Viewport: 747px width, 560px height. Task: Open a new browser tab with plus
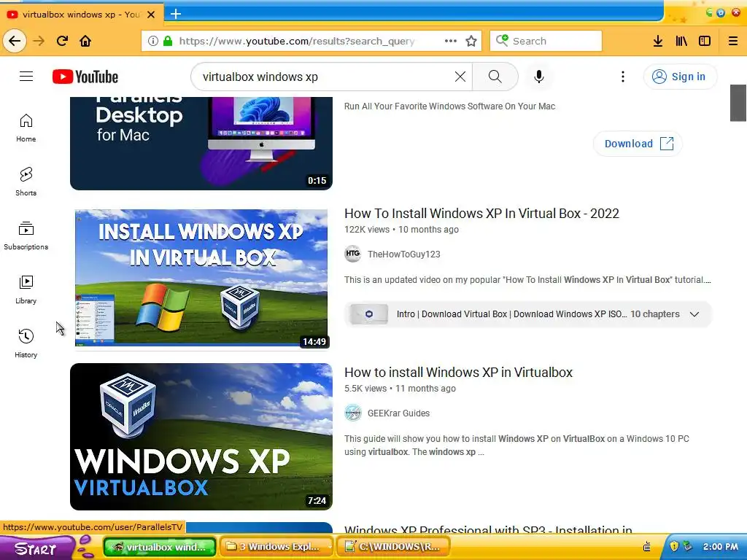pyautogui.click(x=176, y=14)
